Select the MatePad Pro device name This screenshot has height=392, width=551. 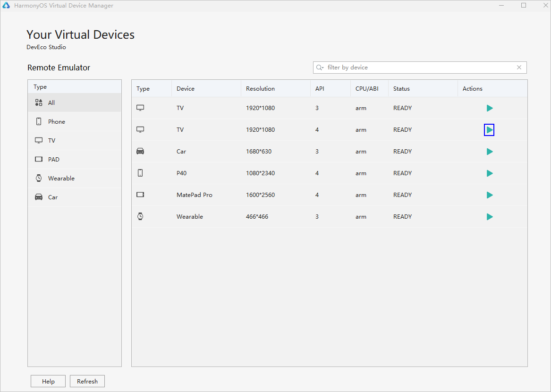pyautogui.click(x=195, y=195)
